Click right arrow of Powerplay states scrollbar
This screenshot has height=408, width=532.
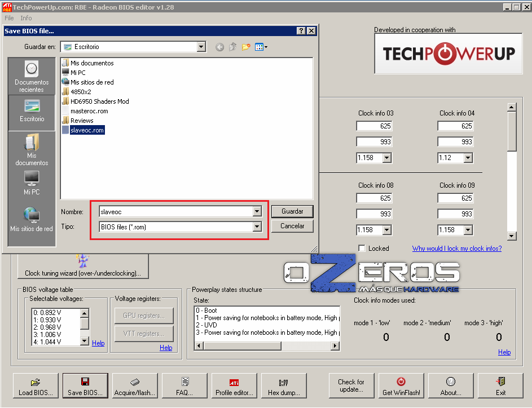click(x=335, y=345)
